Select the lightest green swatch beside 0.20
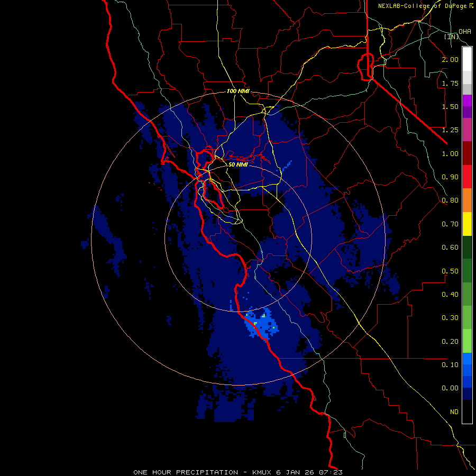 [x=467, y=341]
